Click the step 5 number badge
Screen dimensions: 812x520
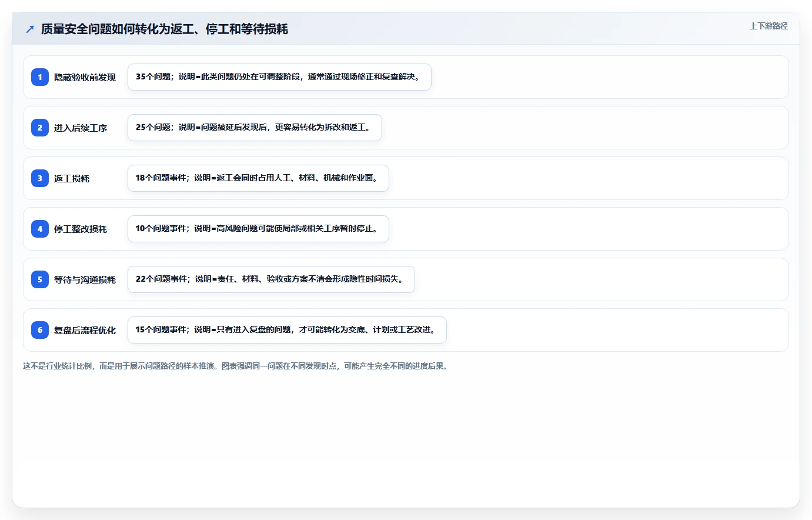tap(40, 279)
